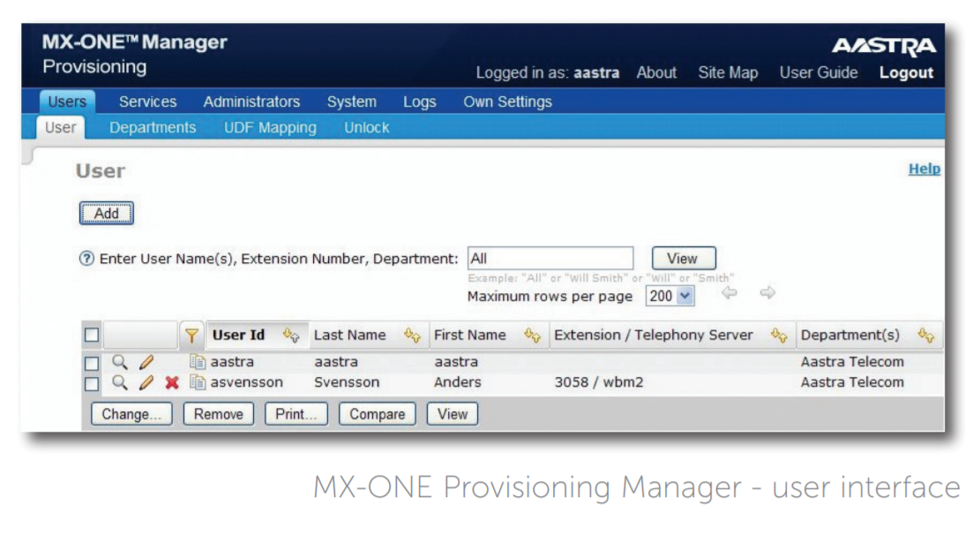Click the Add button
Viewport: 980px width, 535px height.
click(x=106, y=213)
